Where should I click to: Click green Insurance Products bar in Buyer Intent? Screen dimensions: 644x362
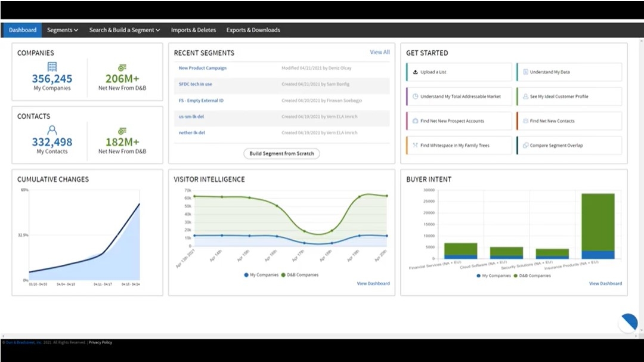click(597, 221)
